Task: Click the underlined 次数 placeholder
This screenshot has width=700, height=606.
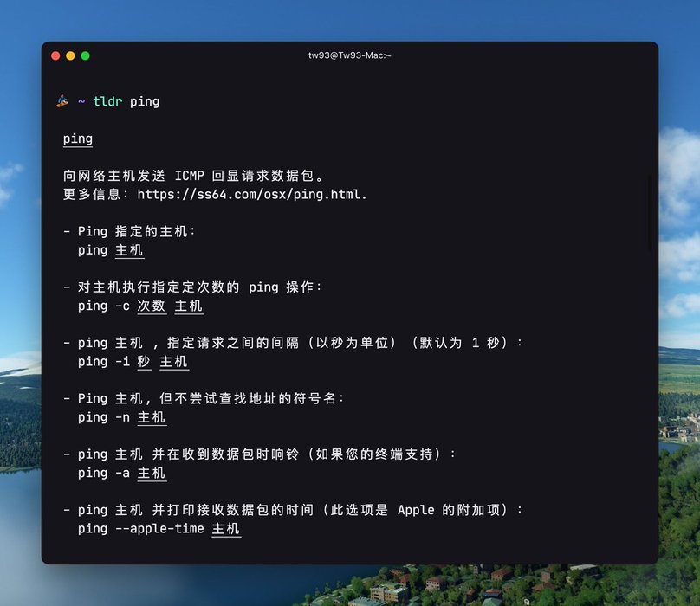Action: 151,306
